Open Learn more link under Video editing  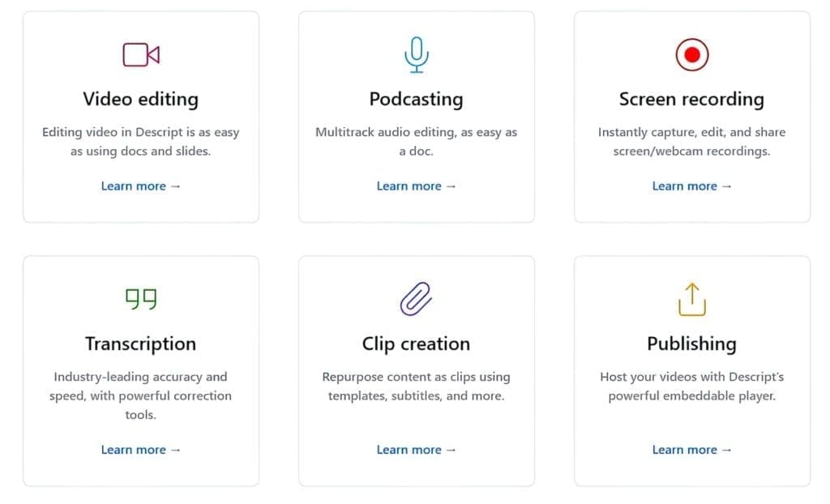[x=141, y=186]
